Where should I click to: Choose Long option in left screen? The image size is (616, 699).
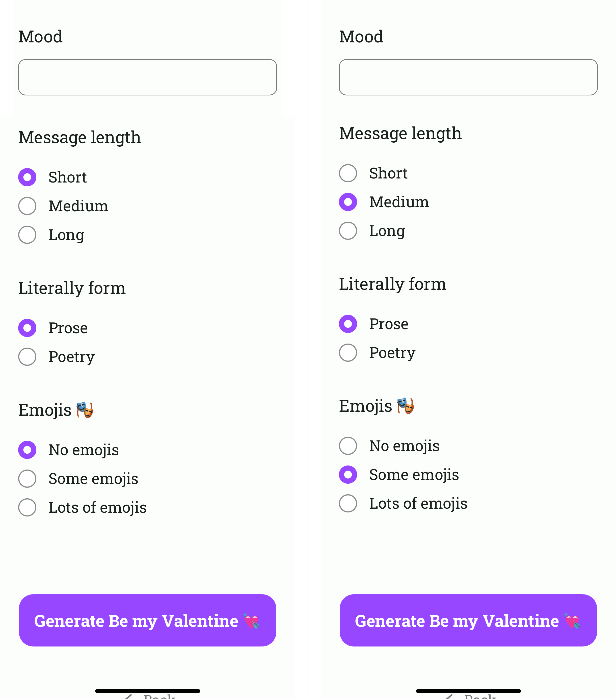coord(27,235)
